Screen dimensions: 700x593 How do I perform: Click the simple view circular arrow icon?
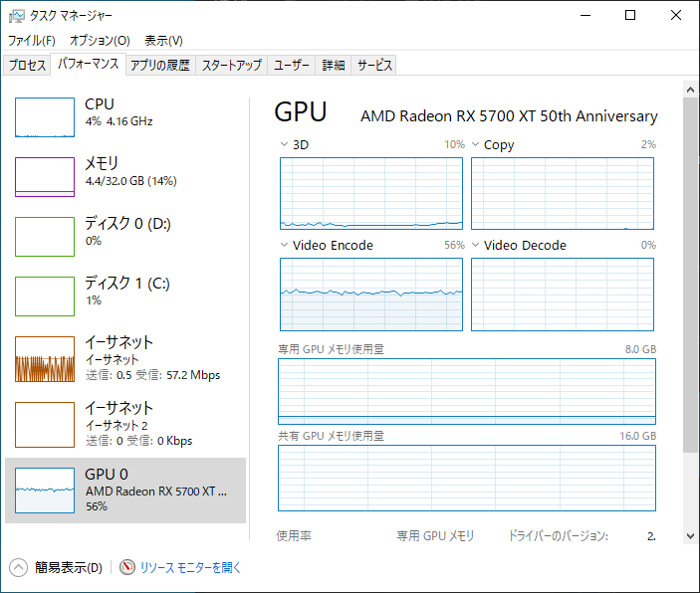coord(18,567)
